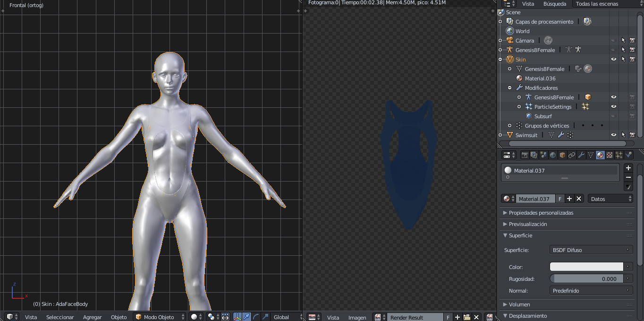Toggle renderability camera for Cámara
644x321 pixels.
click(632, 41)
